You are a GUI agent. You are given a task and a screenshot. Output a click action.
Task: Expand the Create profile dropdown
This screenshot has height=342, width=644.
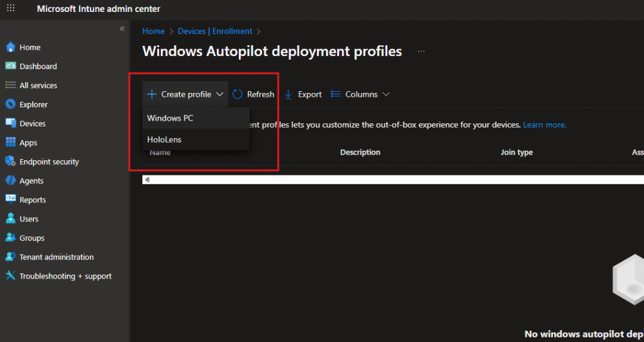[185, 94]
